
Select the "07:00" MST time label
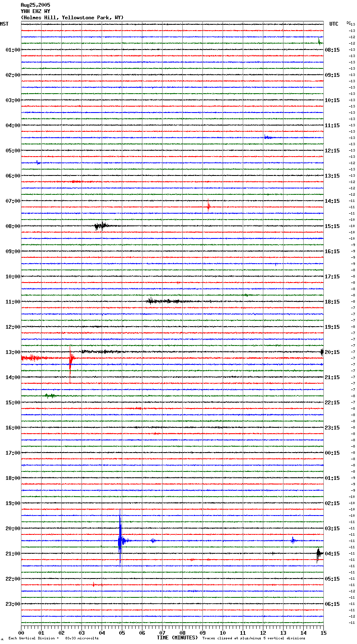13,201
